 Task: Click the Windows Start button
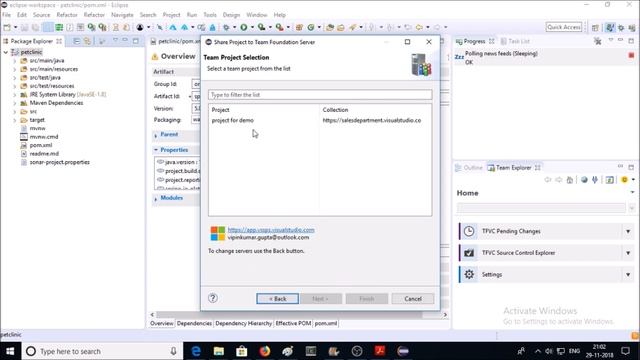10,351
